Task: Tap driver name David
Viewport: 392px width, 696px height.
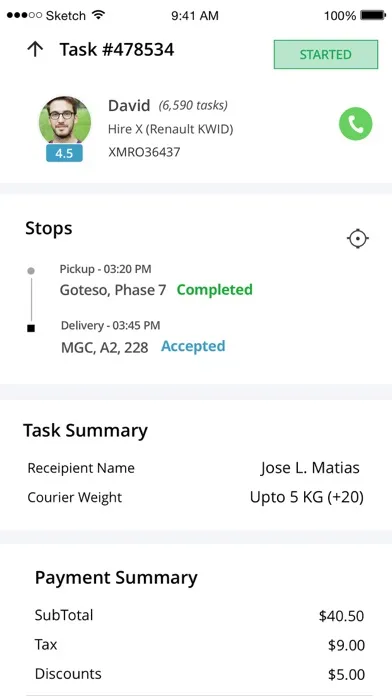Action: pyautogui.click(x=129, y=106)
